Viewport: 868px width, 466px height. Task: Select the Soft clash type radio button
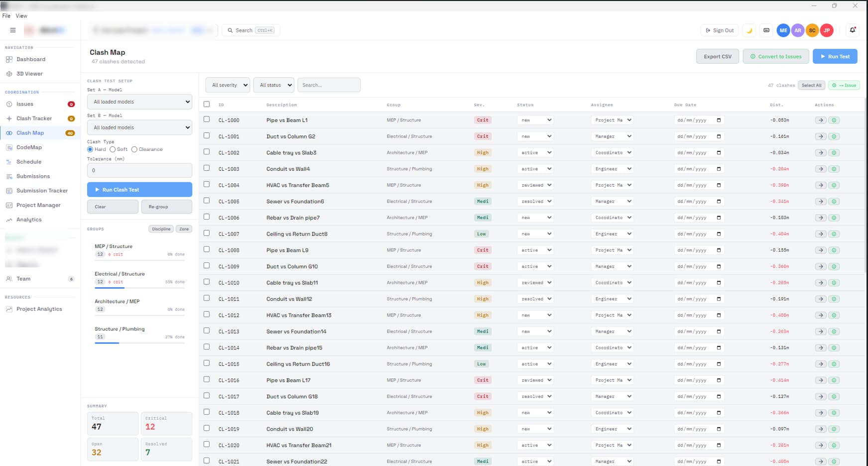click(113, 149)
